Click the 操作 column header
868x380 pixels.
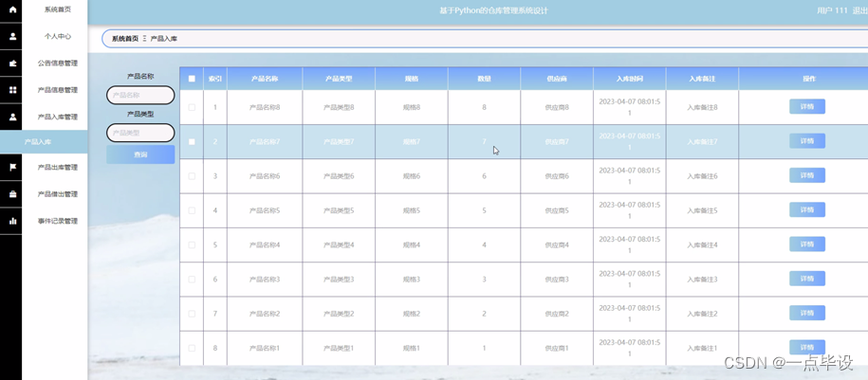click(x=803, y=79)
